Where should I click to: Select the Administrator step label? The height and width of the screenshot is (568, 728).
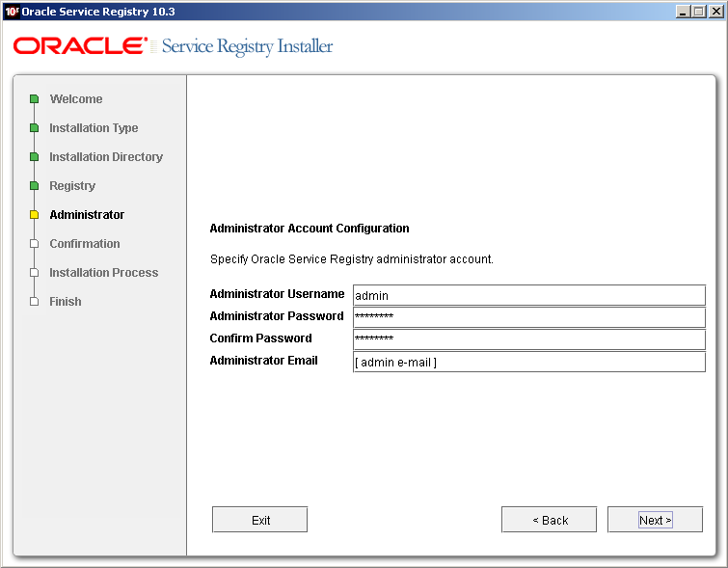[x=87, y=215]
